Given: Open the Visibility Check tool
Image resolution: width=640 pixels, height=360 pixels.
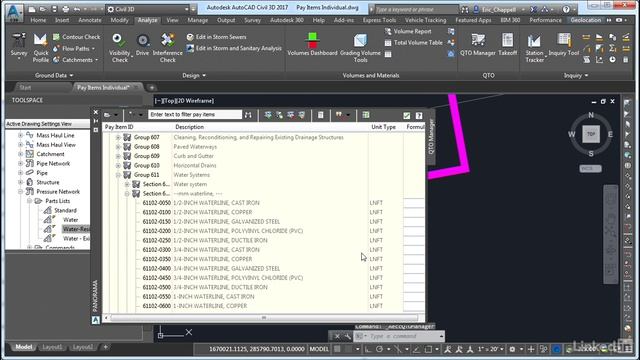Looking at the screenshot, I should pos(120,47).
